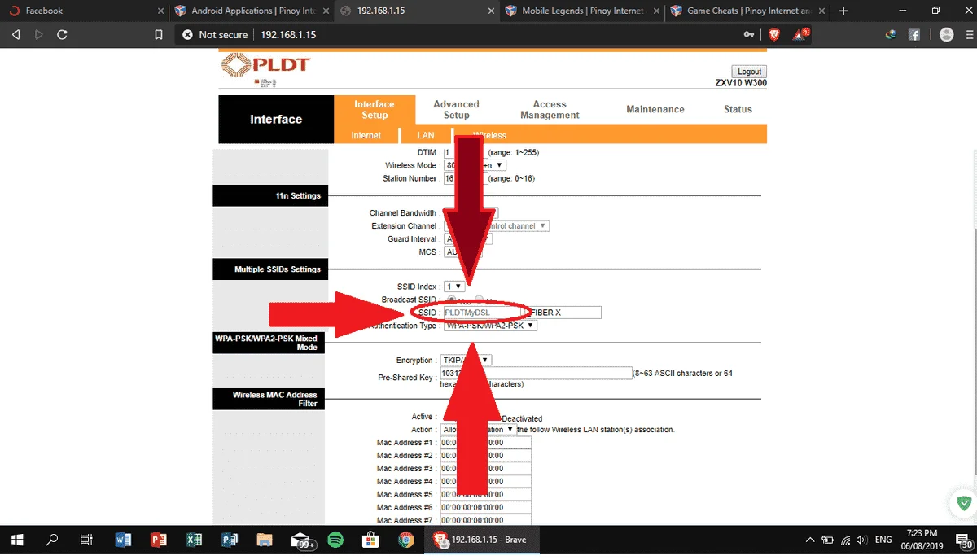This screenshot has height=560, width=977.
Task: Open Task View on the taskbar
Action: (x=86, y=539)
